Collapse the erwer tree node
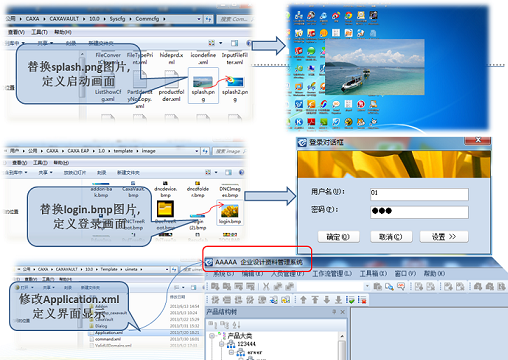 (231, 352)
